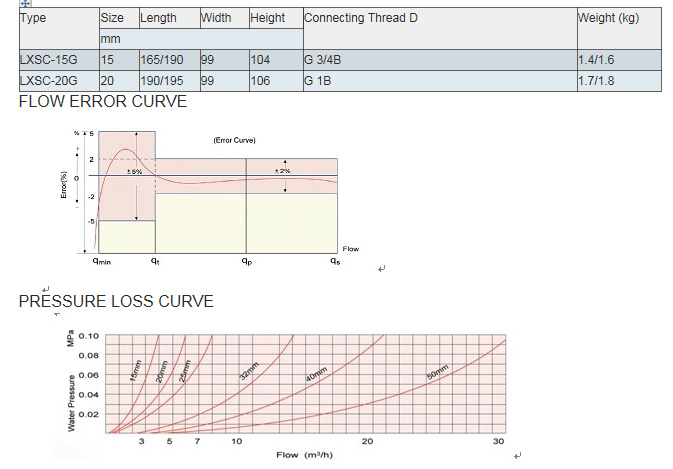Click the 50mm curve label in chart
The width and height of the screenshot is (673, 469).
click(x=437, y=375)
